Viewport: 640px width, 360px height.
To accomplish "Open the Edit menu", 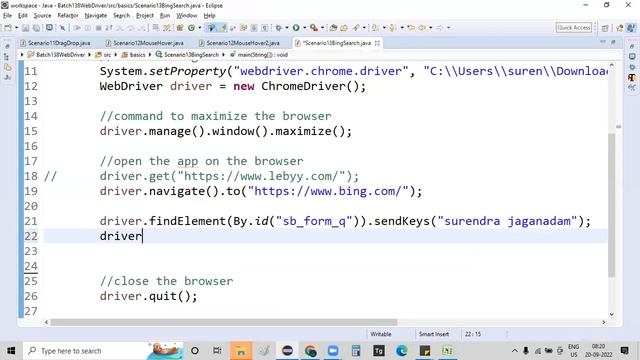I will pos(22,16).
